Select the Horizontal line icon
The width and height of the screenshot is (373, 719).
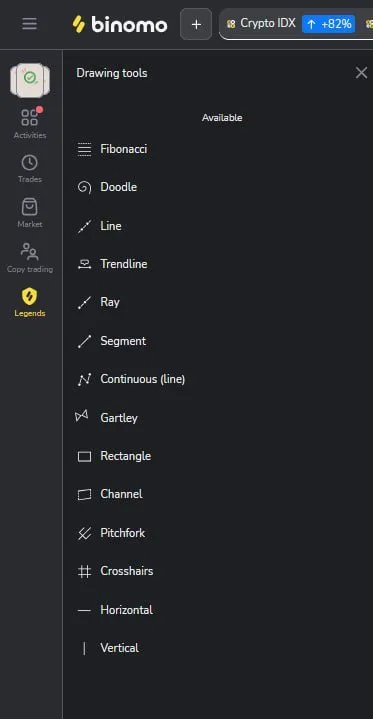coord(84,610)
